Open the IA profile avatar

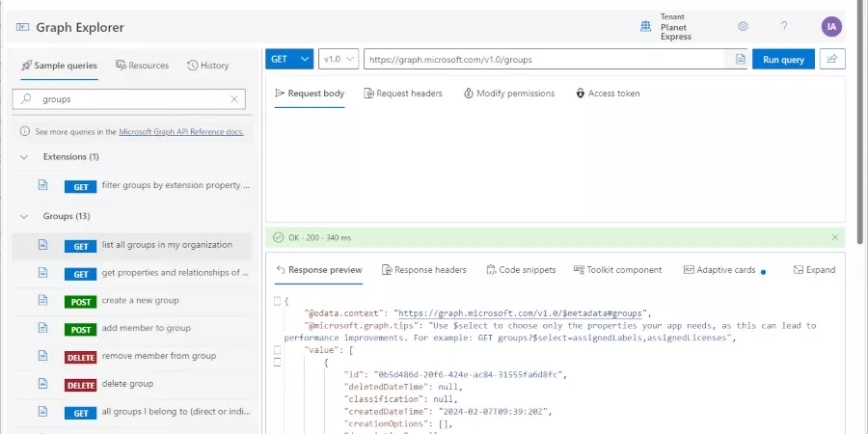tap(831, 27)
